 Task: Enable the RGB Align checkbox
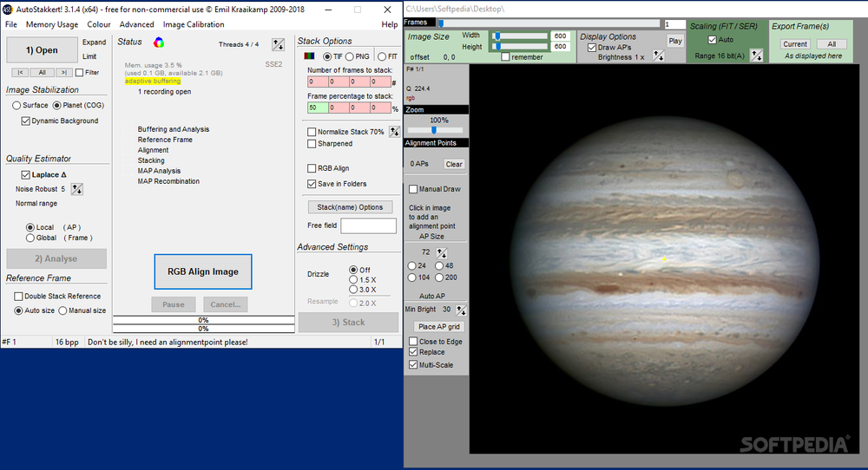[x=312, y=168]
